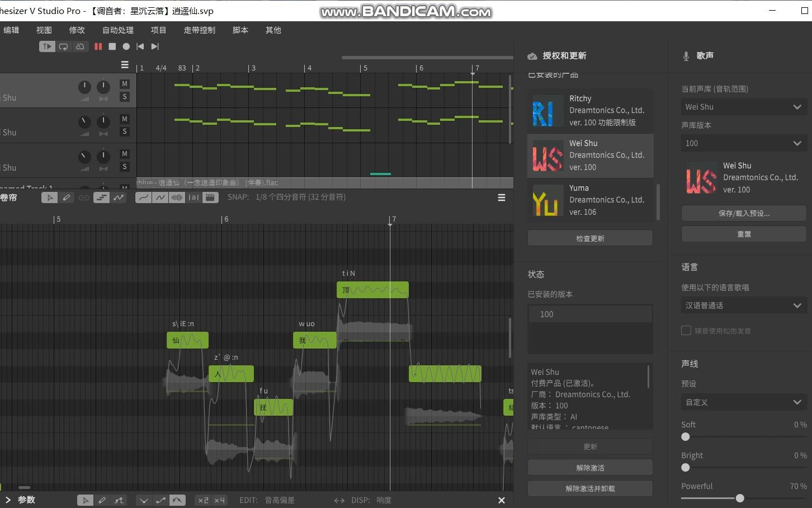Choose arch curve preset in parameters
Viewport: 812px width, 508px height.
pos(177,500)
